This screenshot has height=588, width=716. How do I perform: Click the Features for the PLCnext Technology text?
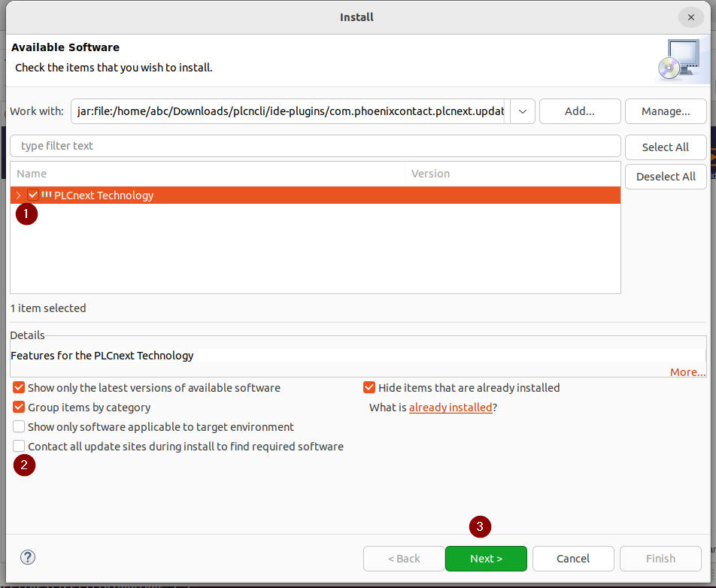pos(102,355)
